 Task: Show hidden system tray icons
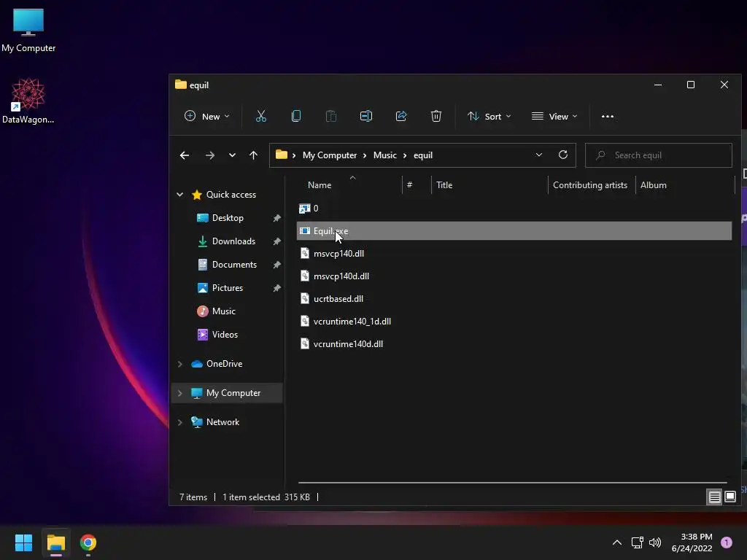coord(617,542)
